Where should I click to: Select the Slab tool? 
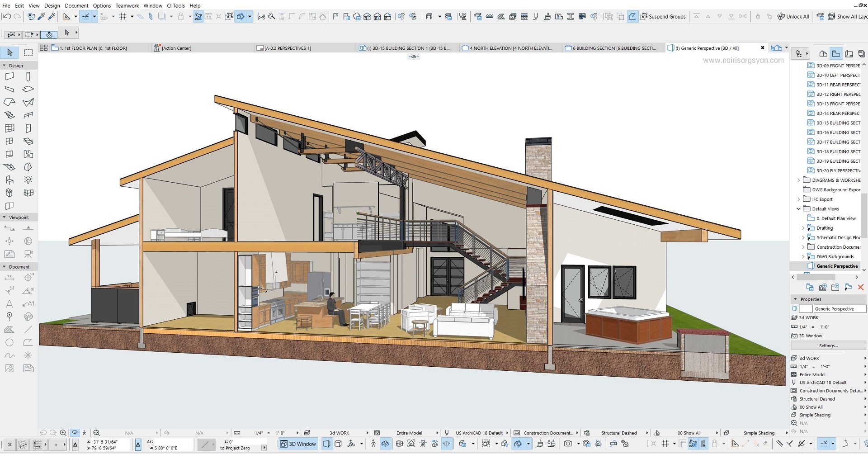pyautogui.click(x=28, y=89)
